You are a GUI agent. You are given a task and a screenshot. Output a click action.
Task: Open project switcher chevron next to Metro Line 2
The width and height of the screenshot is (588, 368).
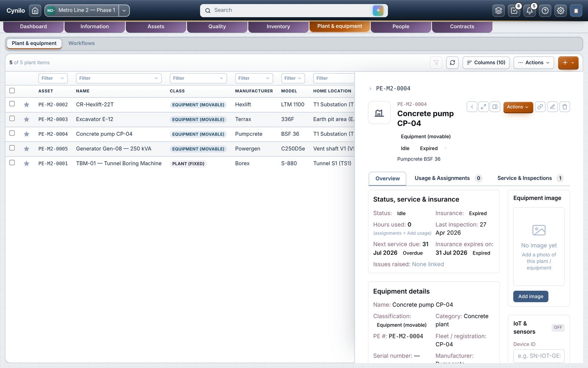coord(124,11)
